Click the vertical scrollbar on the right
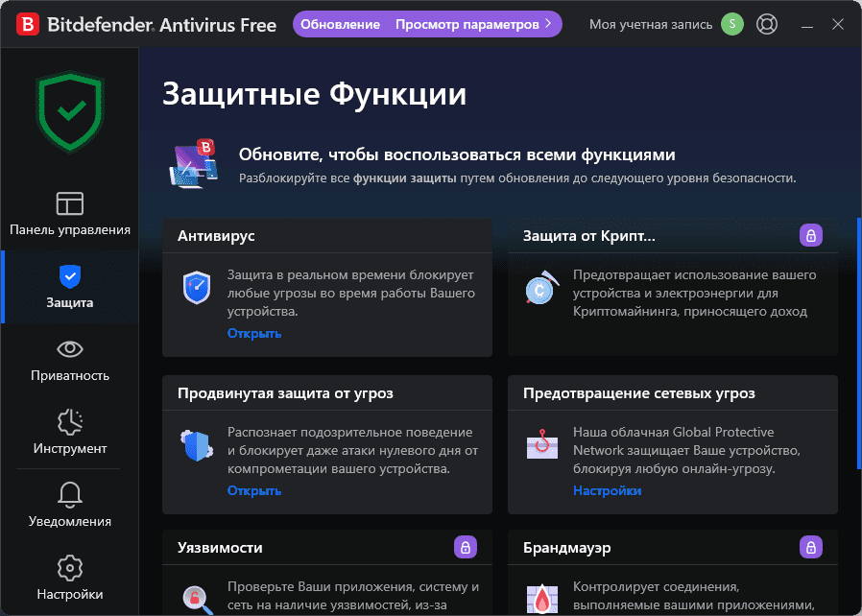The height and width of the screenshot is (616, 862). pyautogui.click(x=859, y=344)
